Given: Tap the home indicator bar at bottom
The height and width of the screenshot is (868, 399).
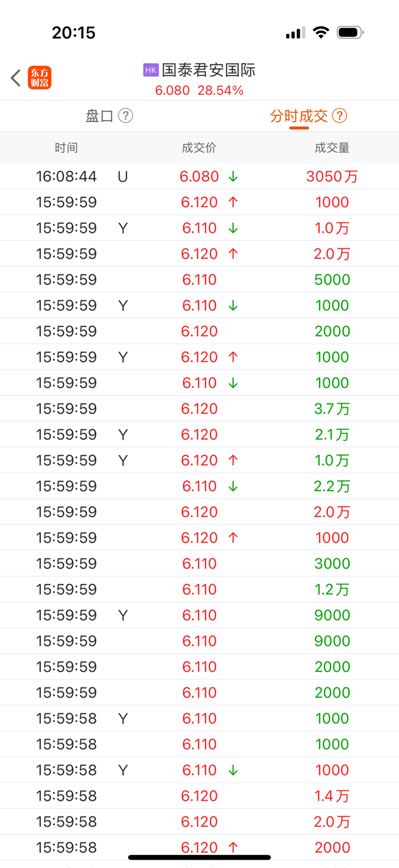Looking at the screenshot, I should pos(199,858).
